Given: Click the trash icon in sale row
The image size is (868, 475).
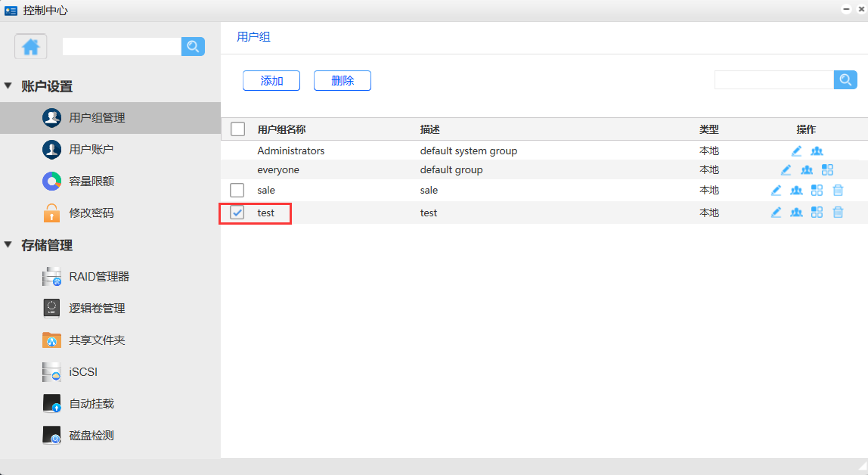Looking at the screenshot, I should [838, 191].
